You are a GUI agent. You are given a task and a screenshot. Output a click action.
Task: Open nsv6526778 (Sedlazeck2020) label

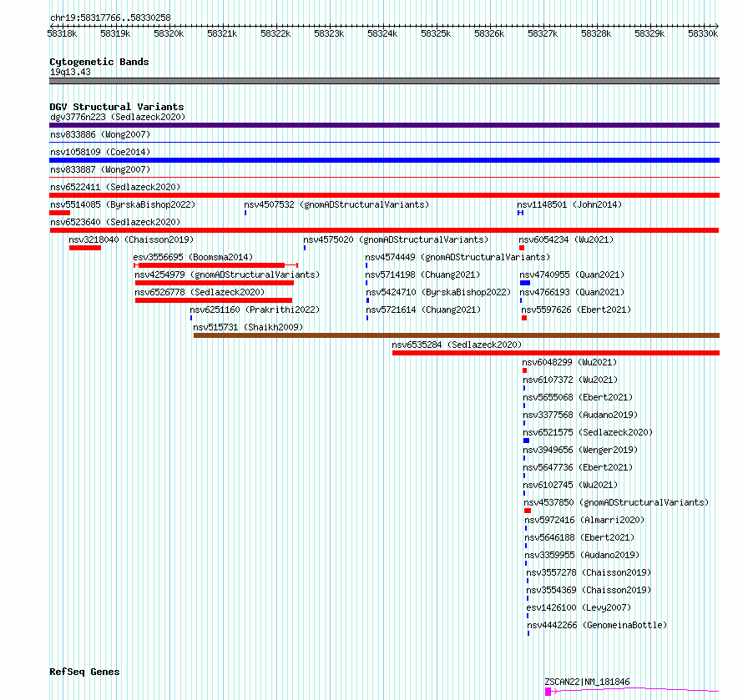pos(200,292)
